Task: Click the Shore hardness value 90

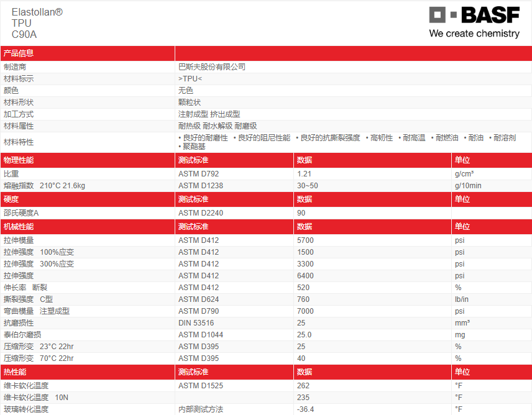Action: [301, 213]
